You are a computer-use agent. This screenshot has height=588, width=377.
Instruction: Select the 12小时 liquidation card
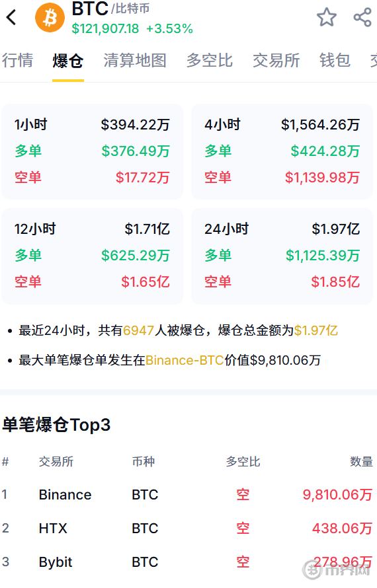pyautogui.click(x=93, y=256)
